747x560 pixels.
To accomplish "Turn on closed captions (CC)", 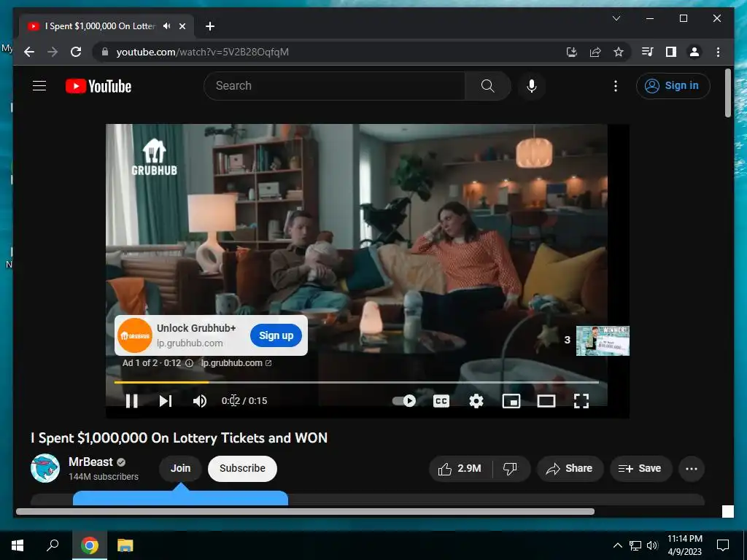I will (441, 401).
